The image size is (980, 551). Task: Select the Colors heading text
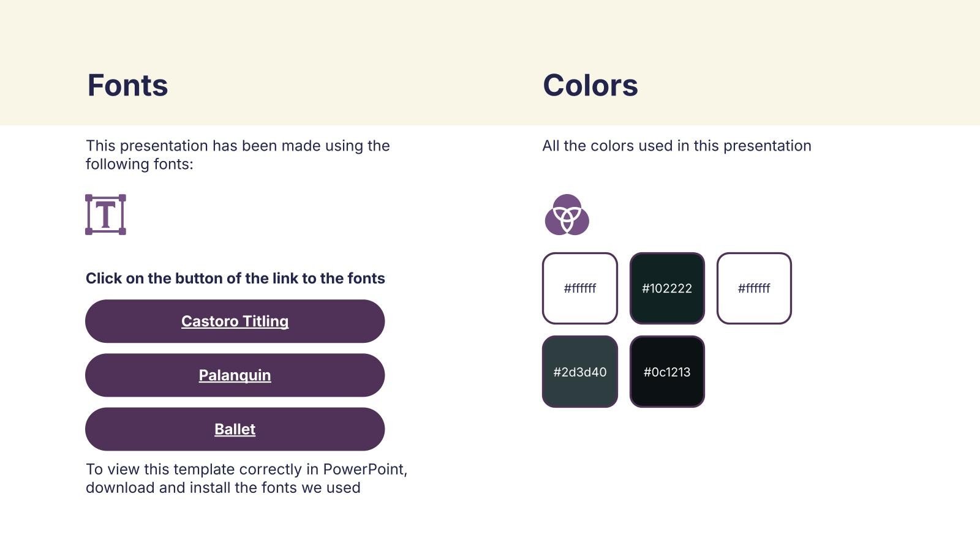[x=590, y=85]
